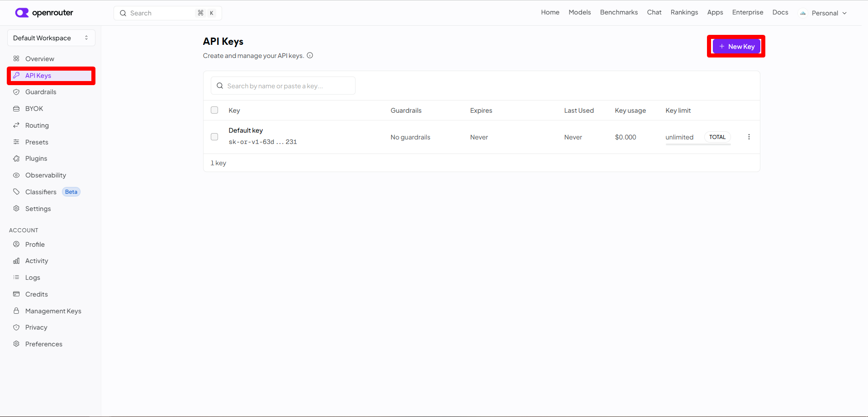
Task: Click the Settings gear icon
Action: pos(16,208)
